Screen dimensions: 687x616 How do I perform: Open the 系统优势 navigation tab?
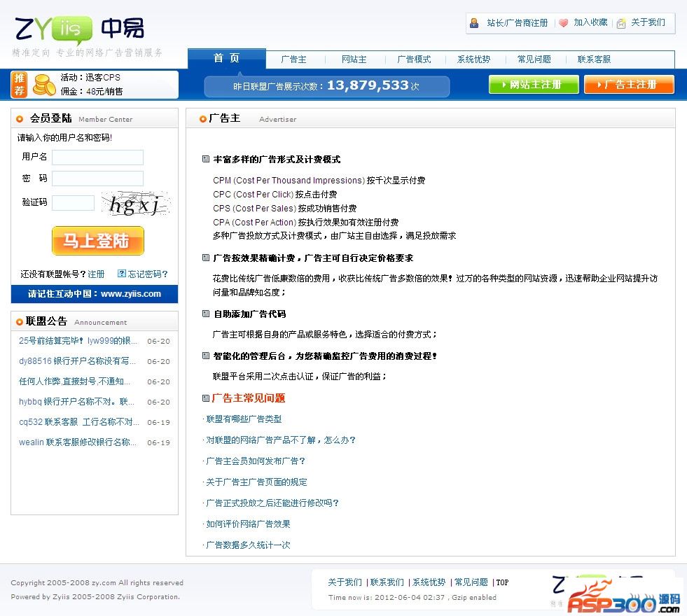pos(473,59)
